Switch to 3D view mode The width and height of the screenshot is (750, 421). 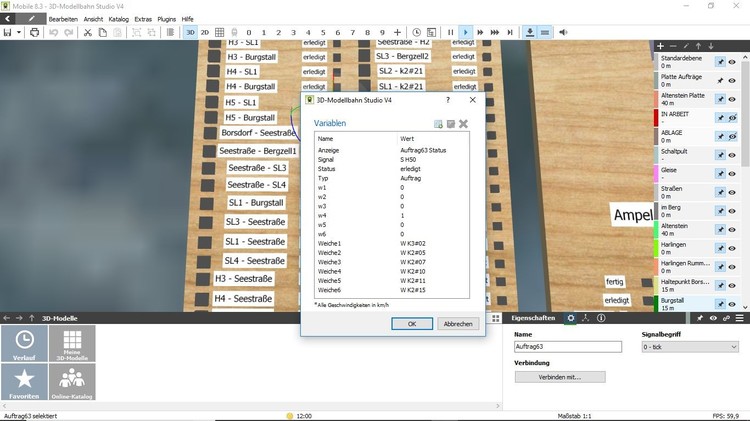click(190, 33)
